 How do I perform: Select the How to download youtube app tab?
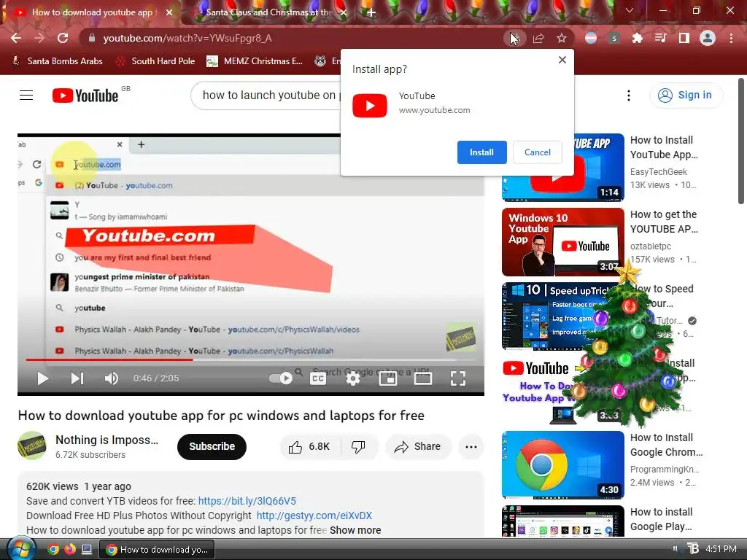[92, 12]
